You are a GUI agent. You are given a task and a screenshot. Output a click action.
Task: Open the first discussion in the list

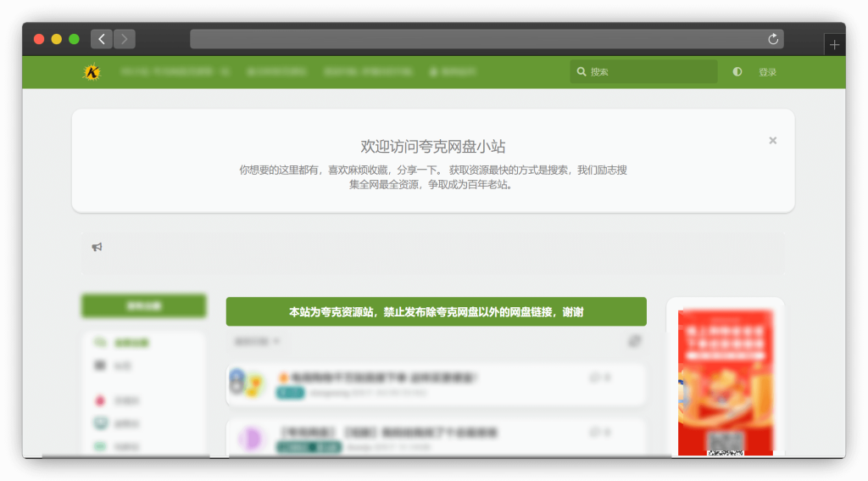437,384
